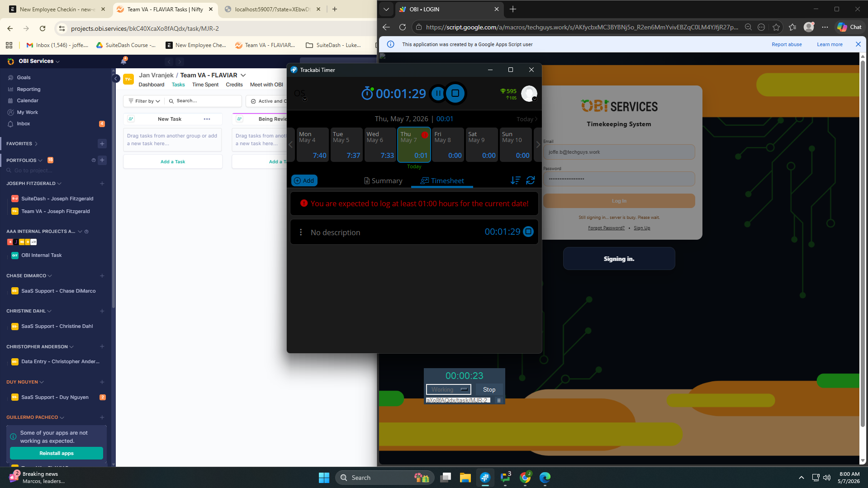This screenshot has width=868, height=488.
Task: Open the 'No description' entry options menu
Action: pyautogui.click(x=301, y=232)
